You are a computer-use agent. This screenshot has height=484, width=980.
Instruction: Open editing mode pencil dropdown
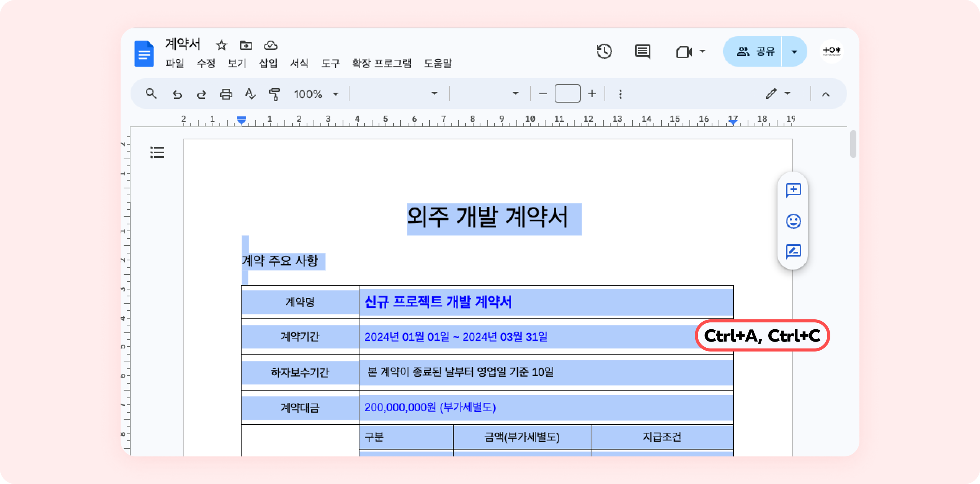[778, 94]
